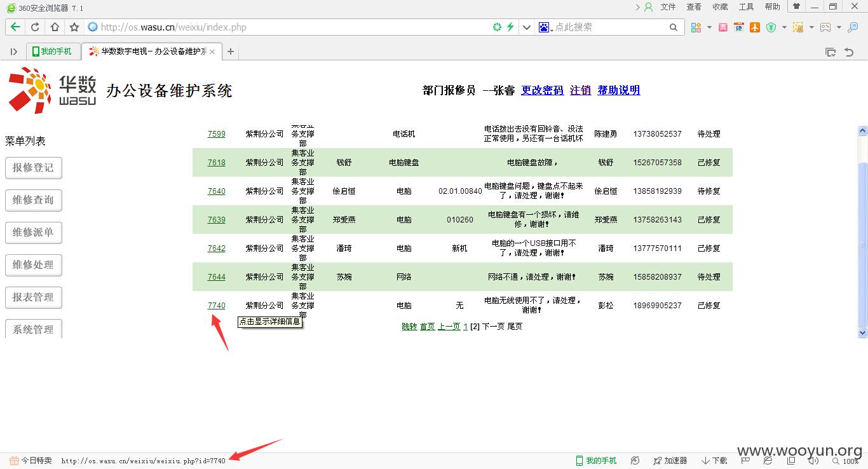Expand dropdown next to green shield icon
This screenshot has height=469, width=868.
tap(784, 27)
